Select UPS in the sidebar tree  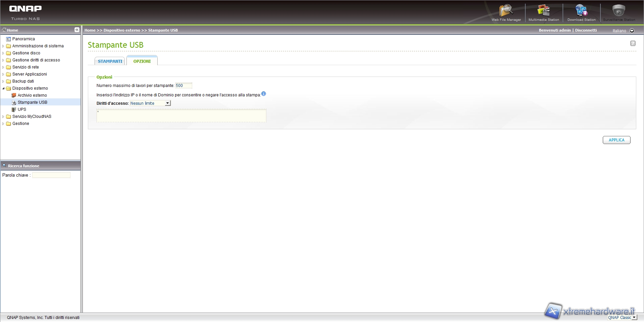pyautogui.click(x=22, y=109)
